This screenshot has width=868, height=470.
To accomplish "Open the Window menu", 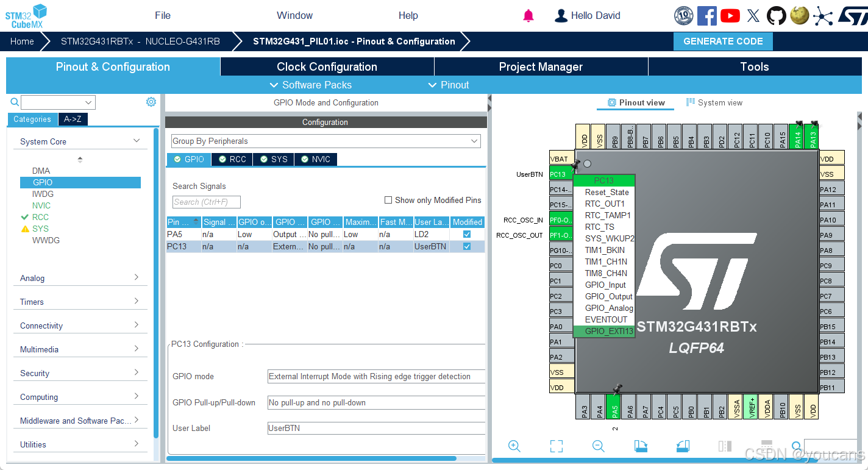I will [294, 16].
